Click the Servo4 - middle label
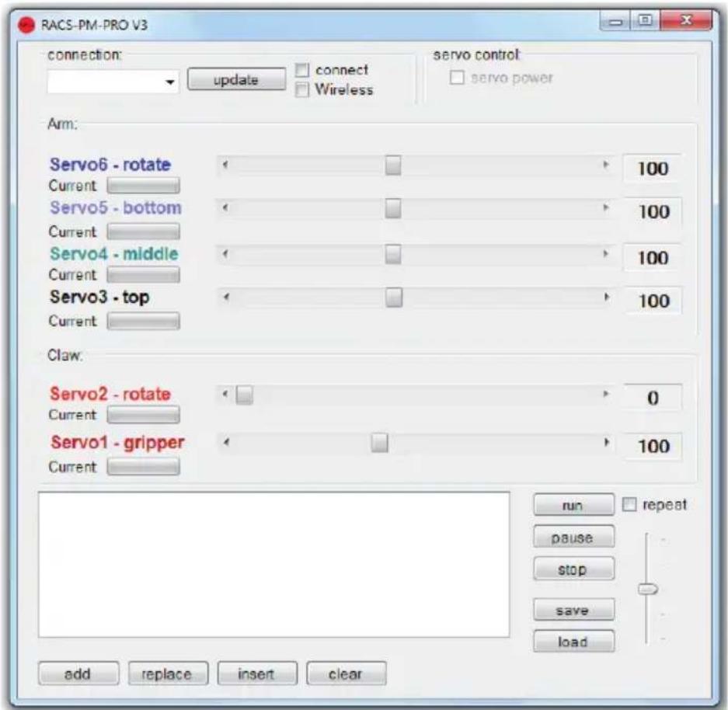 click(x=114, y=254)
